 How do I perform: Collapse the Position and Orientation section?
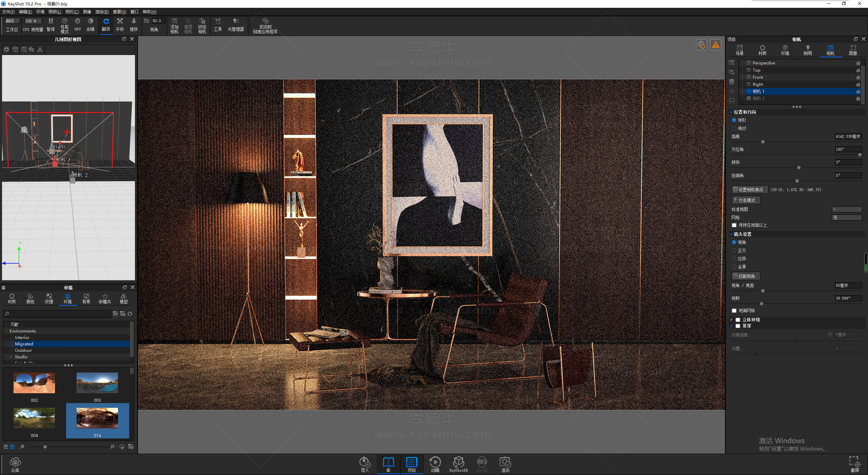pyautogui.click(x=731, y=112)
